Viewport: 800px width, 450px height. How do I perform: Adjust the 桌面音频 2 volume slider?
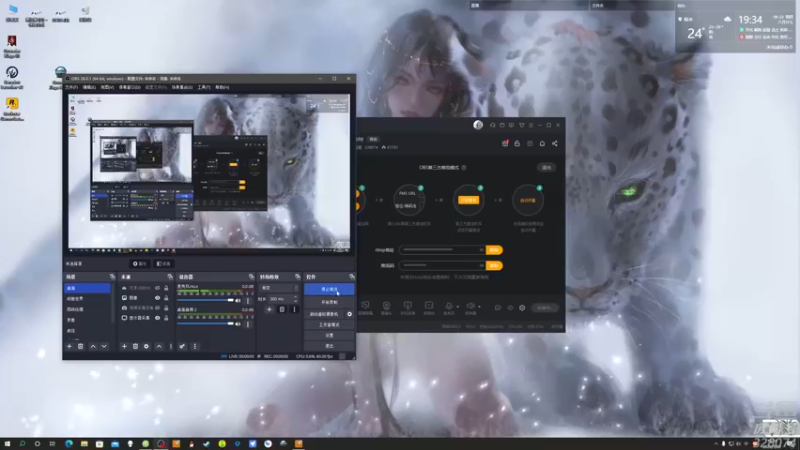pyautogui.click(x=206, y=323)
